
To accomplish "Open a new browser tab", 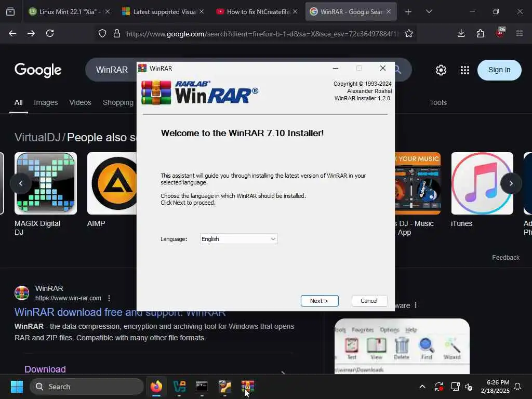I will pyautogui.click(x=408, y=11).
